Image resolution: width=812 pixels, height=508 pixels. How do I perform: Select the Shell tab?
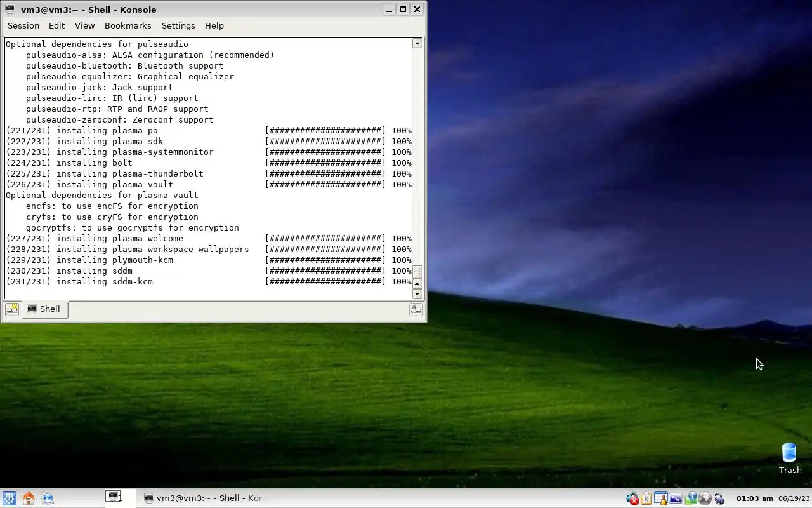(44, 309)
